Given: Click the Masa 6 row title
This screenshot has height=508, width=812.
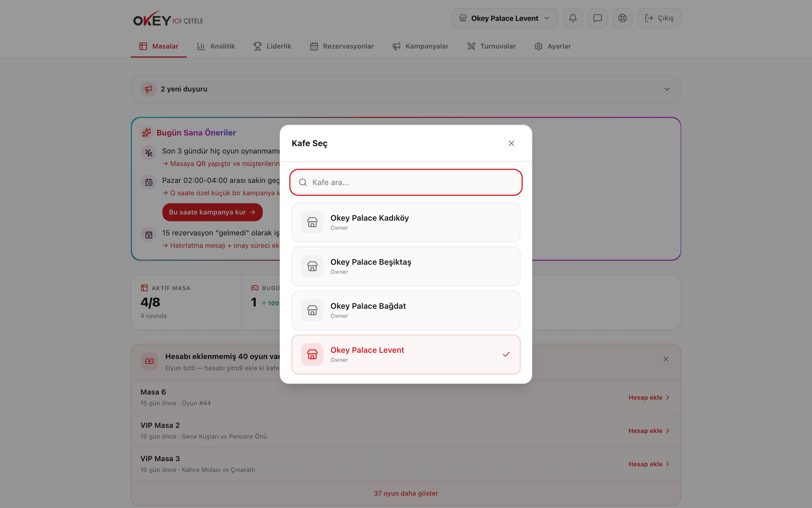Looking at the screenshot, I should click(x=153, y=392).
